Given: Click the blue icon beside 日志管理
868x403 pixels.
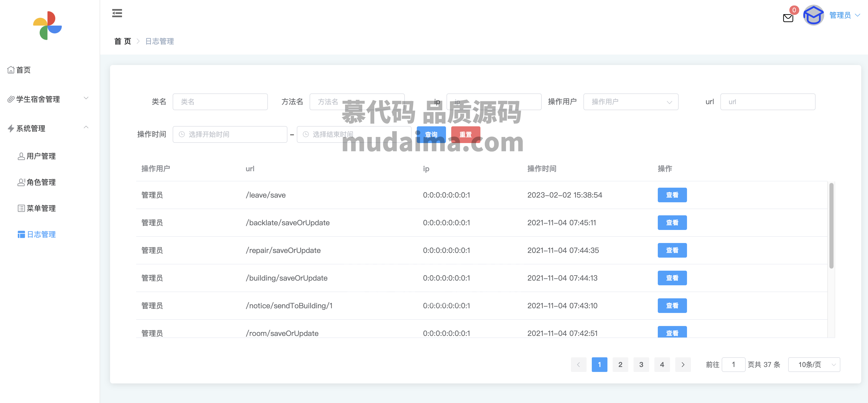Looking at the screenshot, I should pos(21,234).
